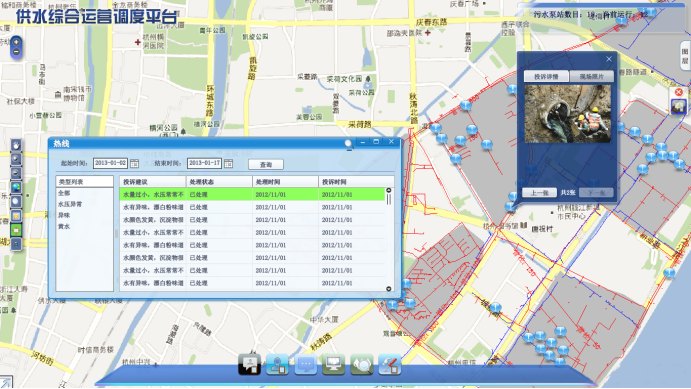This screenshot has width=691, height=389.
Task: Click the globe full-extent map icon
Action: click(x=16, y=187)
